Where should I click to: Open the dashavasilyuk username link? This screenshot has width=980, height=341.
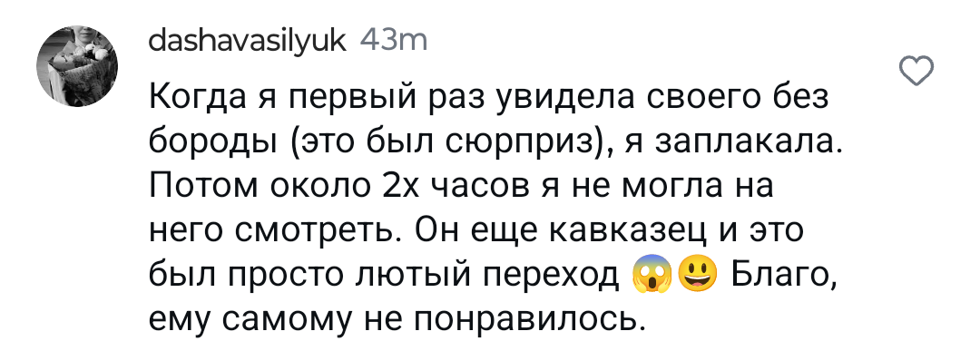coord(248,42)
